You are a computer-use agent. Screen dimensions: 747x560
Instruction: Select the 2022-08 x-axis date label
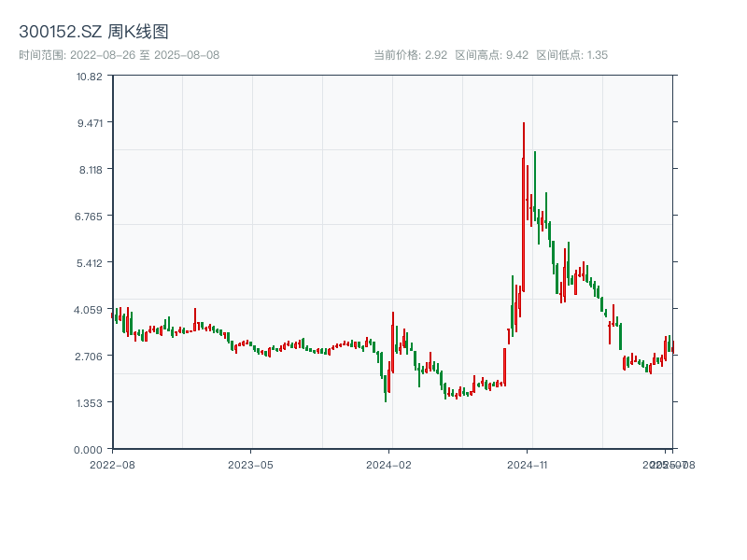pos(112,464)
